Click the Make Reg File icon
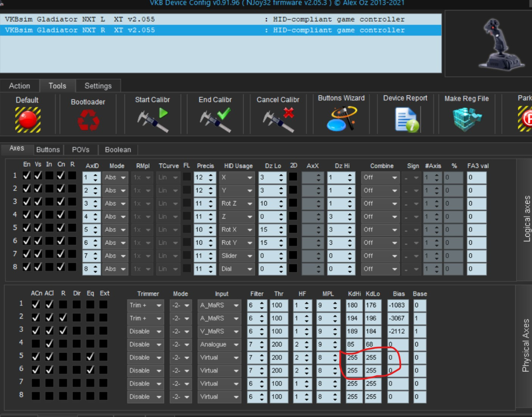 [x=467, y=119]
